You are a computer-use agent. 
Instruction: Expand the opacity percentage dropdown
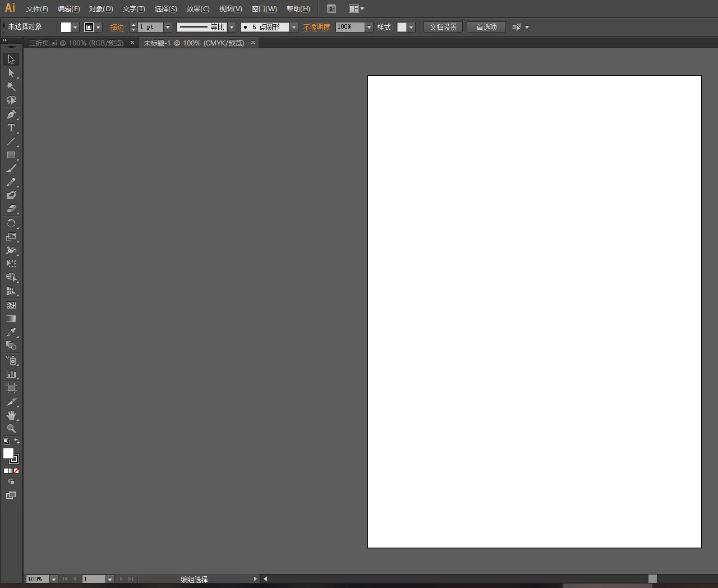tap(369, 27)
